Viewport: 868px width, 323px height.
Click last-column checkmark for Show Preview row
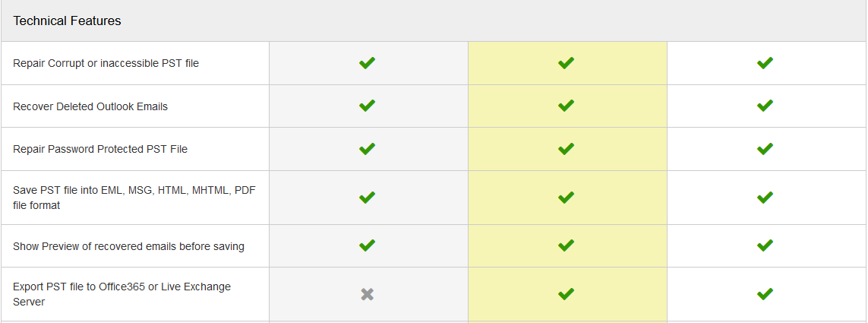tap(765, 245)
